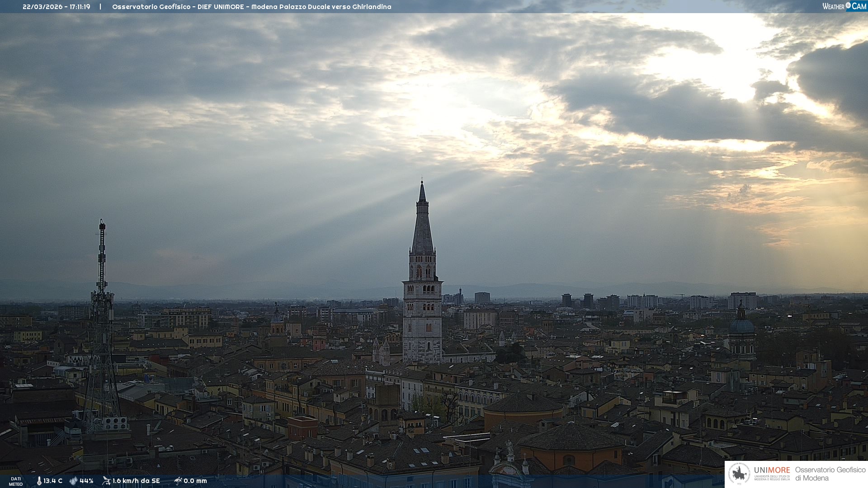Screen dimensions: 868x488
Task: Click the rain umbrella precipitation icon
Action: (178, 481)
